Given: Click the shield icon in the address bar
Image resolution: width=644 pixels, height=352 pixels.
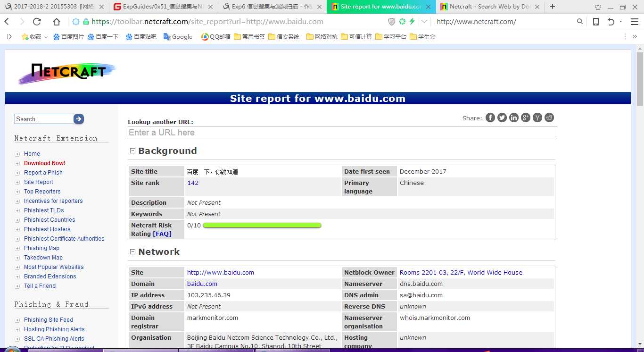Looking at the screenshot, I should click(392, 22).
